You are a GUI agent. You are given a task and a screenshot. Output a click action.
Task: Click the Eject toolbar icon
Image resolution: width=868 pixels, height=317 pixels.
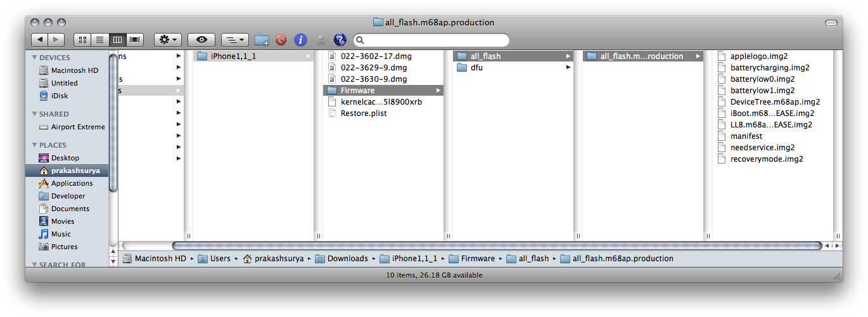321,40
